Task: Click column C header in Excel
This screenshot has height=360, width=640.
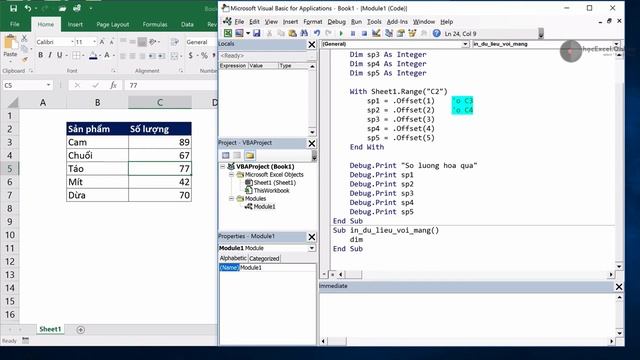Action: click(x=160, y=102)
